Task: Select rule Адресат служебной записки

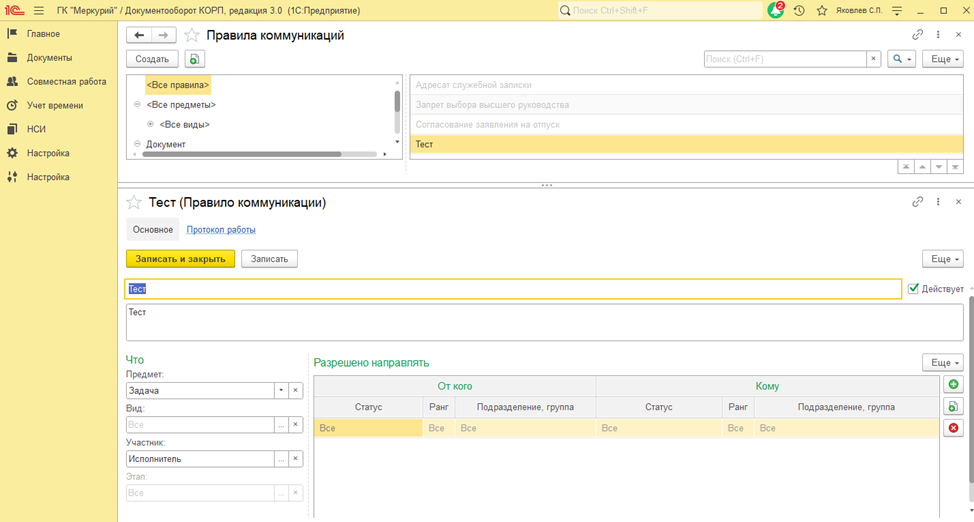Action: (686, 85)
